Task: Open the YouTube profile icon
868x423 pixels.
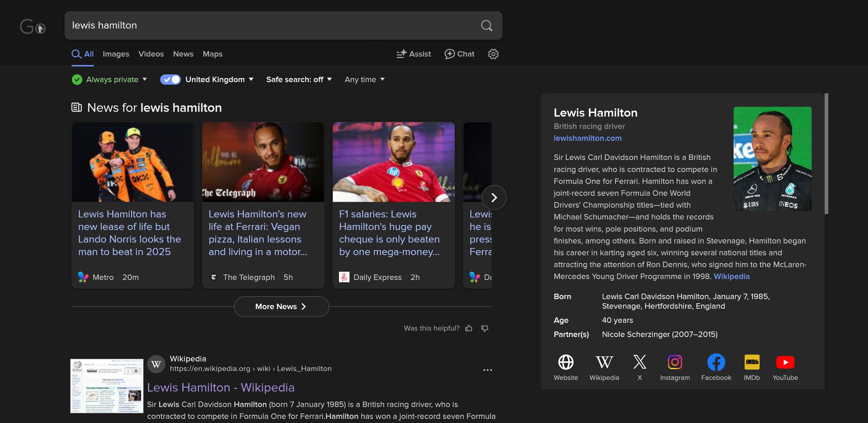Action: click(785, 362)
